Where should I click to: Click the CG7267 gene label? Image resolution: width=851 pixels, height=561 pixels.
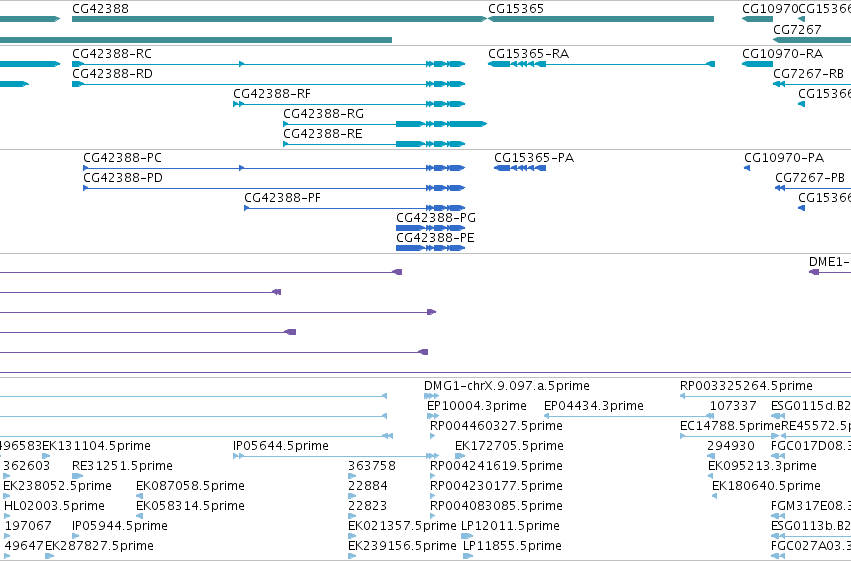pyautogui.click(x=797, y=29)
